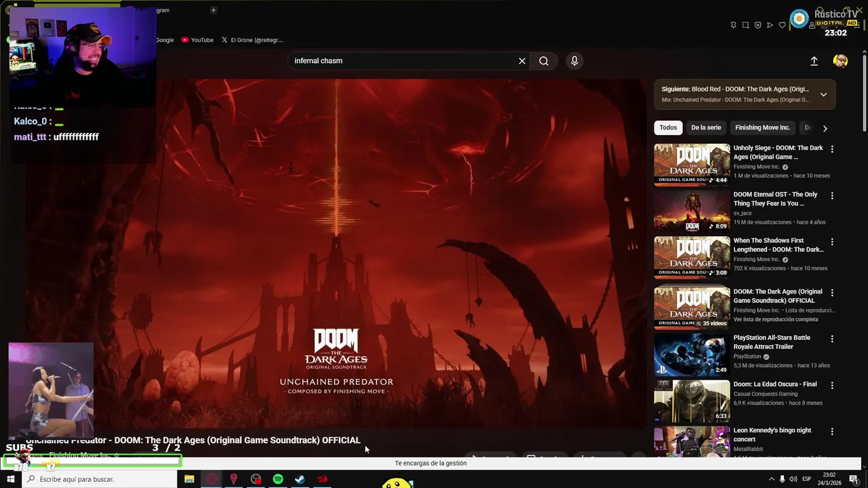The width and height of the screenshot is (868, 488).
Task: Open the 'PlayStation All-Stars Battle Royale Attract Trailer' title
Action: pyautogui.click(x=772, y=342)
